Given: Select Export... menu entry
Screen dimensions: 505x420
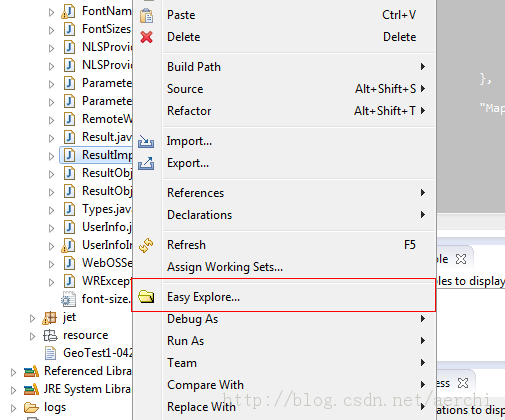Looking at the screenshot, I should (284, 163).
